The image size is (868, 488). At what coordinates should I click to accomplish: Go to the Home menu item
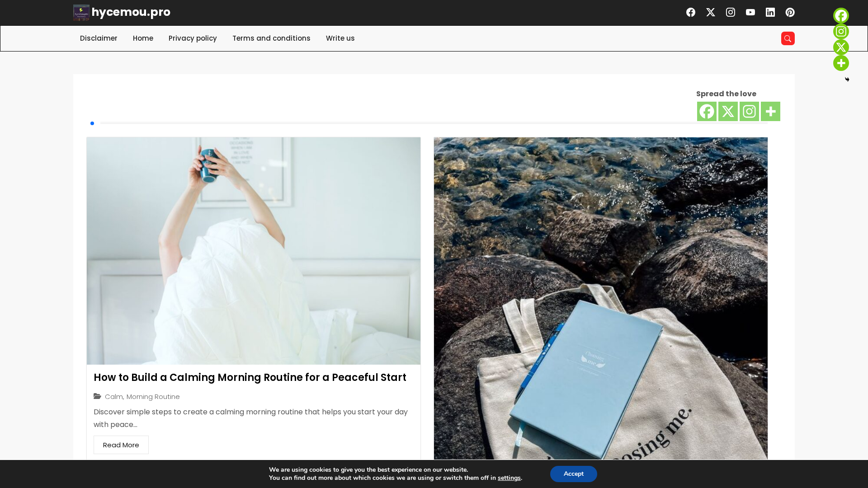point(143,38)
